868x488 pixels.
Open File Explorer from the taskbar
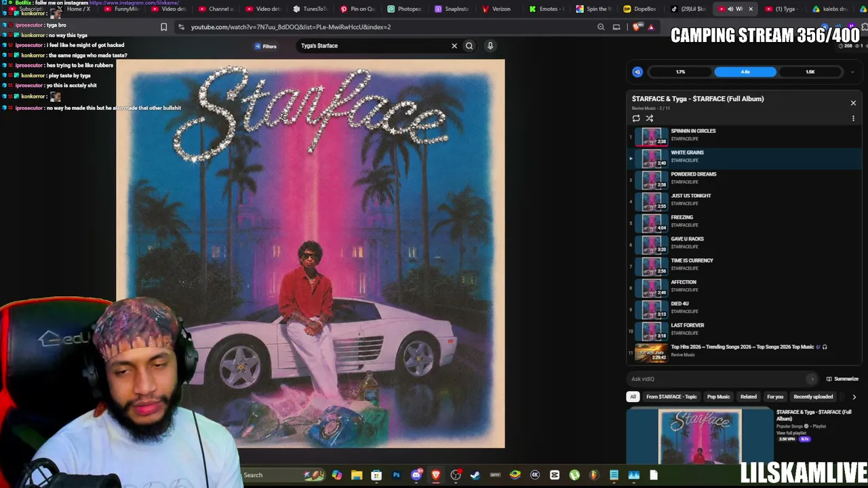(357, 475)
